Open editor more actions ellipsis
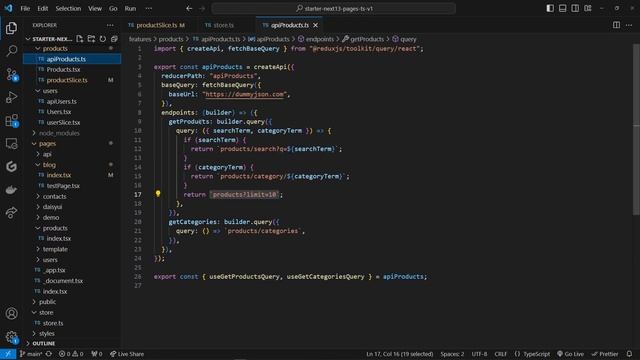The width and height of the screenshot is (640, 360). (x=629, y=25)
